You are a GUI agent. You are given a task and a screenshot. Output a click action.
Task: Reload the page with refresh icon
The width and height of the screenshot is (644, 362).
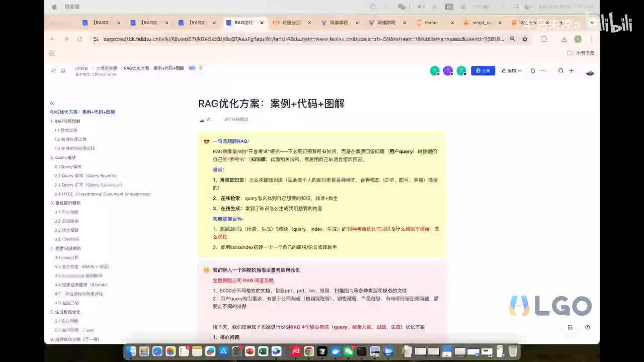(79, 39)
